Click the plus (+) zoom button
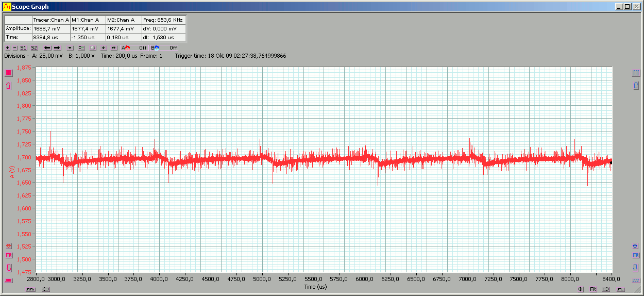Viewport: 644px width, 296px height. (8, 47)
